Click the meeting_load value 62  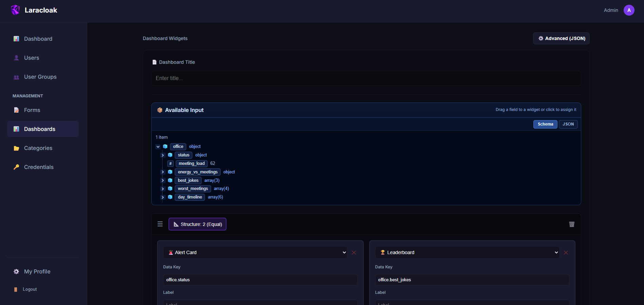point(213,164)
